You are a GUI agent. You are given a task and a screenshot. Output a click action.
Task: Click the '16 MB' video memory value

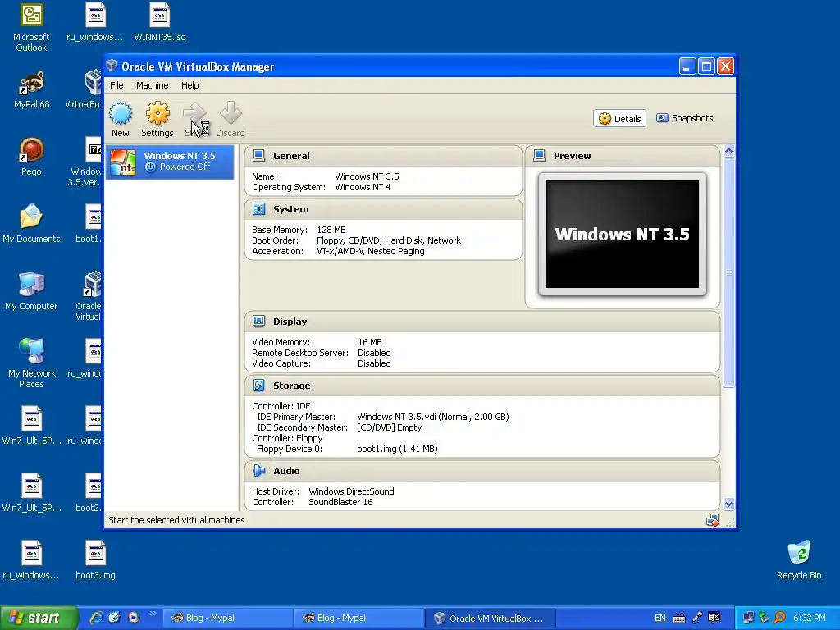tap(370, 342)
